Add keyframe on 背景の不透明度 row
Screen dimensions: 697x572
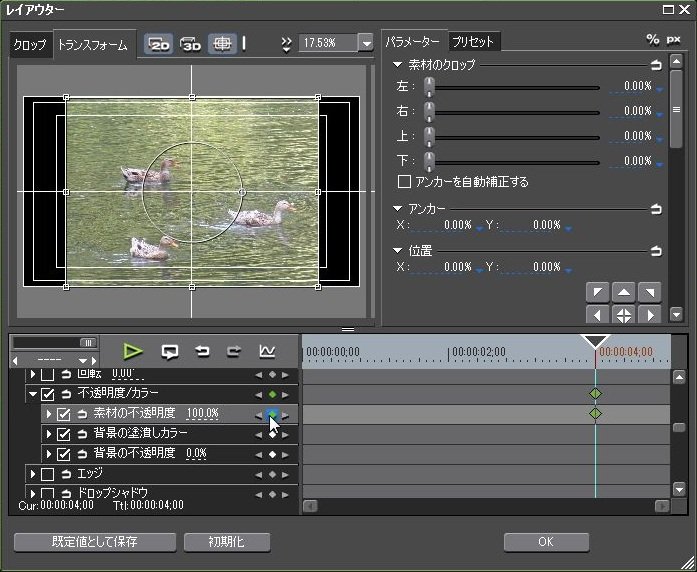(x=272, y=455)
